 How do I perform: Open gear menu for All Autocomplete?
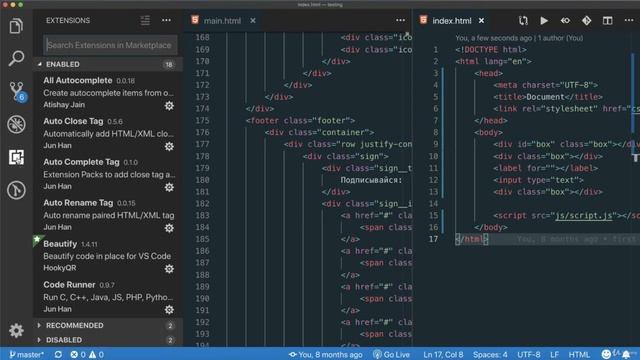(169, 106)
